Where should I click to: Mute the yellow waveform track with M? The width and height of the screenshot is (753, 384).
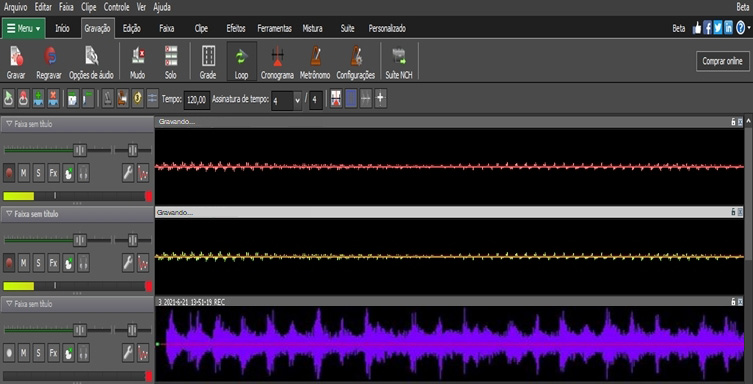coord(24,263)
